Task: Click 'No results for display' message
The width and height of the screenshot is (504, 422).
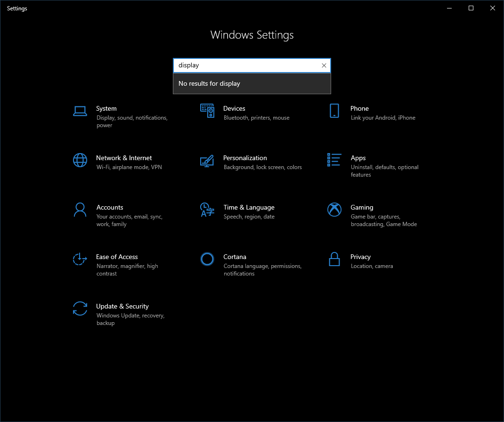Action: 209,83
